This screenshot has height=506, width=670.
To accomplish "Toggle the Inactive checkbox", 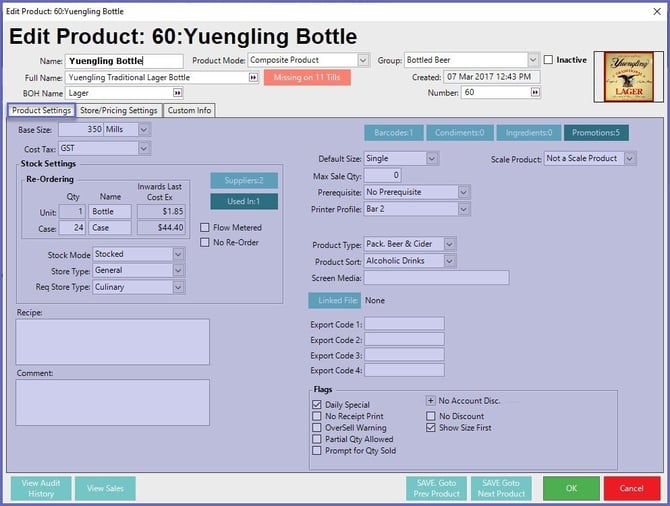I will click(x=548, y=60).
